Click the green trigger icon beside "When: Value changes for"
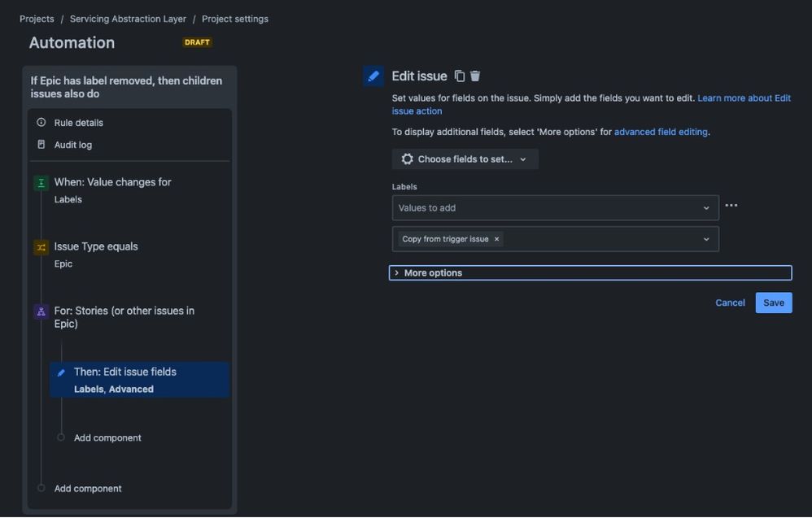 [x=41, y=182]
